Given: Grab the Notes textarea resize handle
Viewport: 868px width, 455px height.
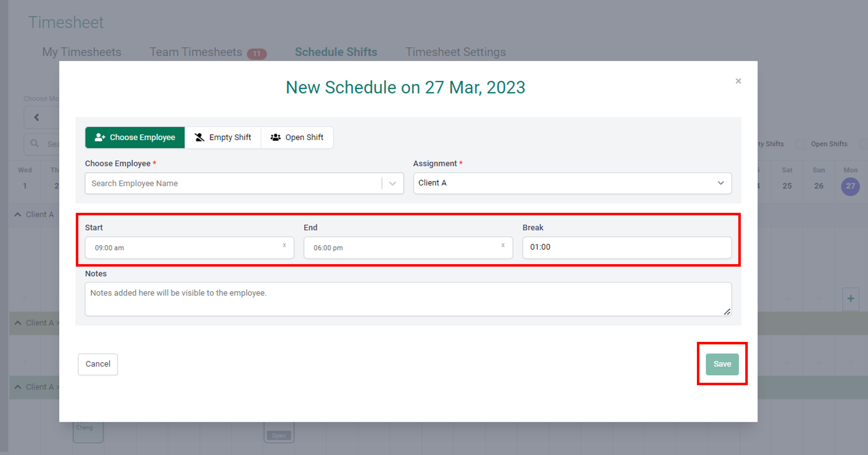Looking at the screenshot, I should [x=727, y=311].
